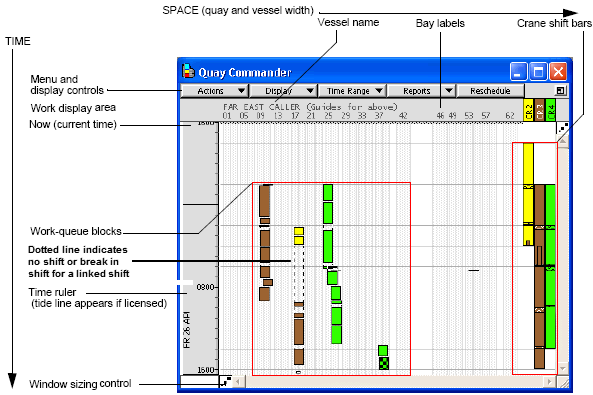
Task: Select the brown CR3 crane header
Action: [x=540, y=110]
